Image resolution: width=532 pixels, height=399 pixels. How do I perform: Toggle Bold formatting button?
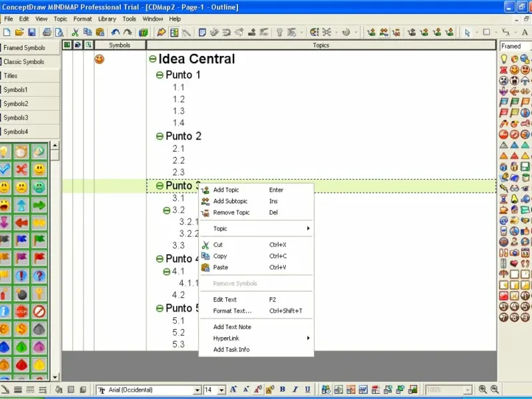282,390
